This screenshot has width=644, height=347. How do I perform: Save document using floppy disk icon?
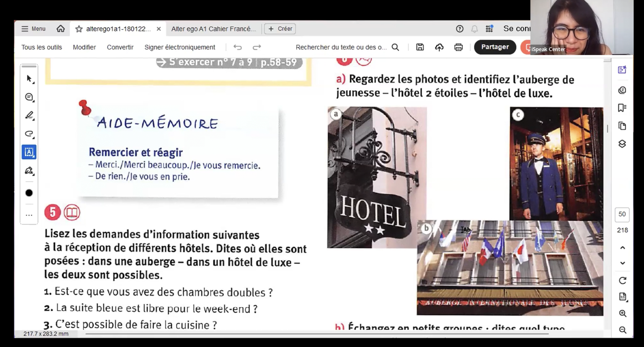pos(420,47)
